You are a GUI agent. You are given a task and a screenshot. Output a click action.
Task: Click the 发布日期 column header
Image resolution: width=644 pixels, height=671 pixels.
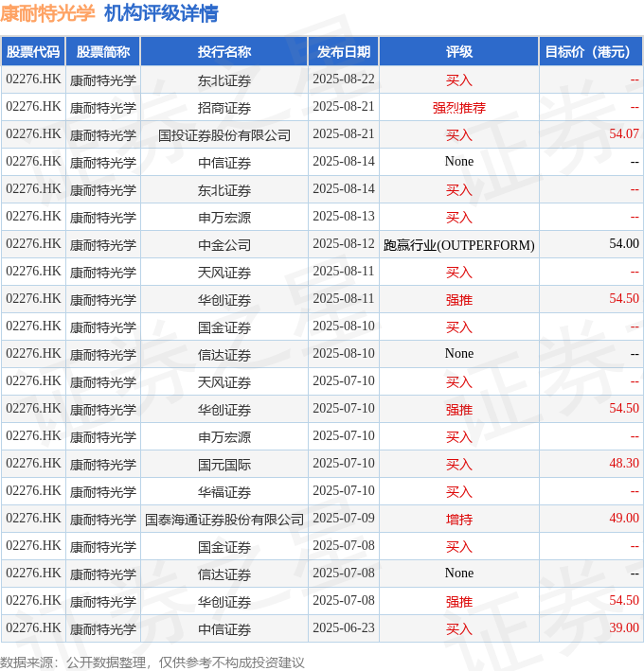tap(344, 52)
